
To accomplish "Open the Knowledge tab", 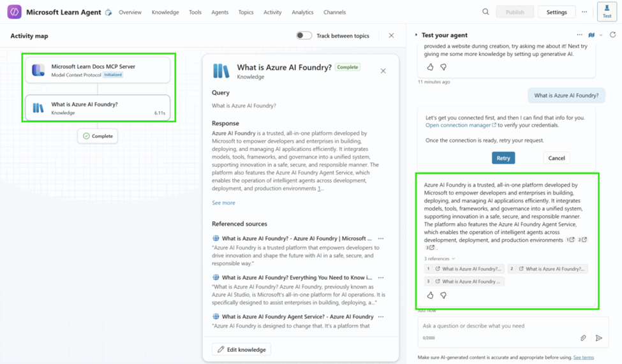I will (165, 12).
